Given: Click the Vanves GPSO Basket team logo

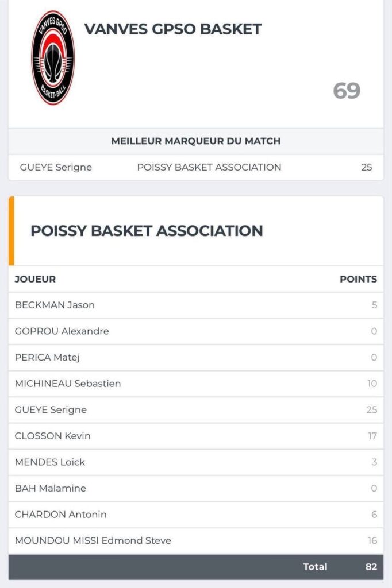Looking at the screenshot, I should 53,57.
